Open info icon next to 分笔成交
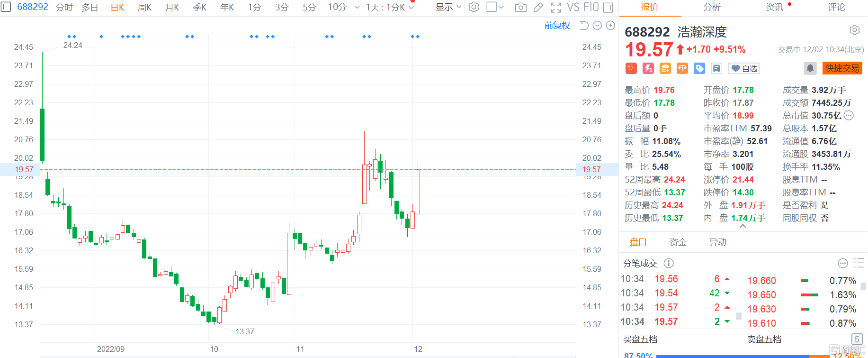 click(x=669, y=263)
